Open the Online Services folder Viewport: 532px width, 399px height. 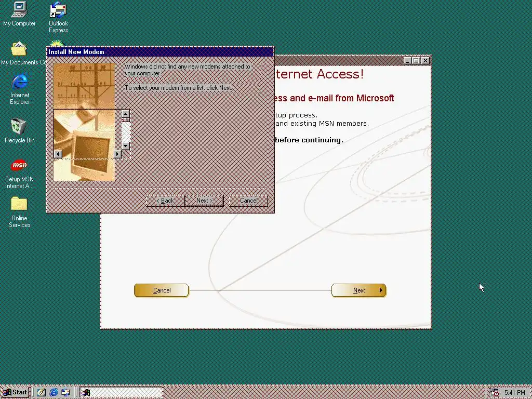point(19,212)
